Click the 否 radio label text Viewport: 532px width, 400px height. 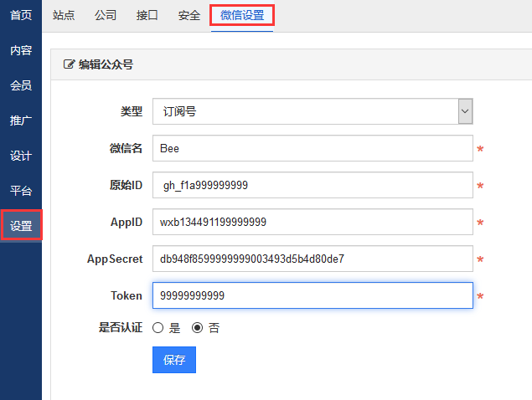214,328
